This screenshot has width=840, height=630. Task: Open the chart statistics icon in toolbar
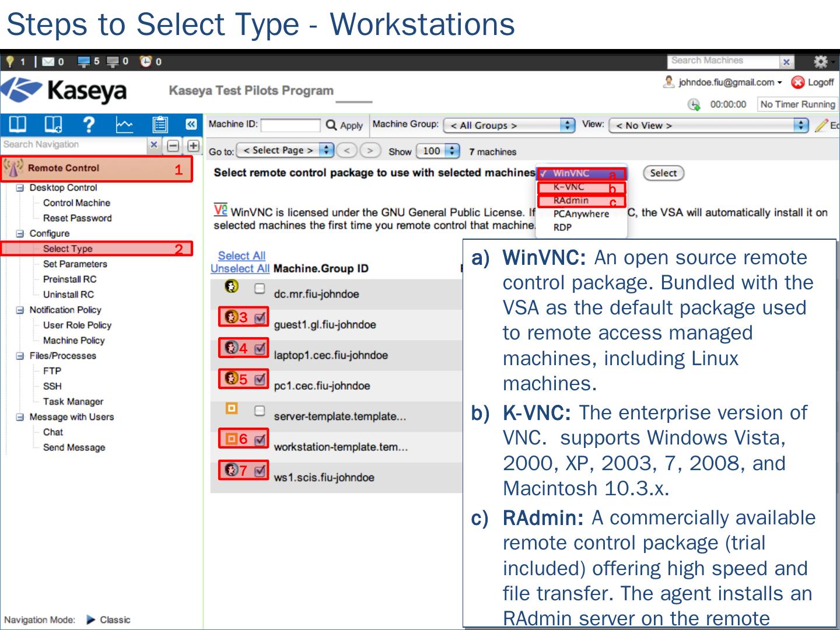coord(124,124)
